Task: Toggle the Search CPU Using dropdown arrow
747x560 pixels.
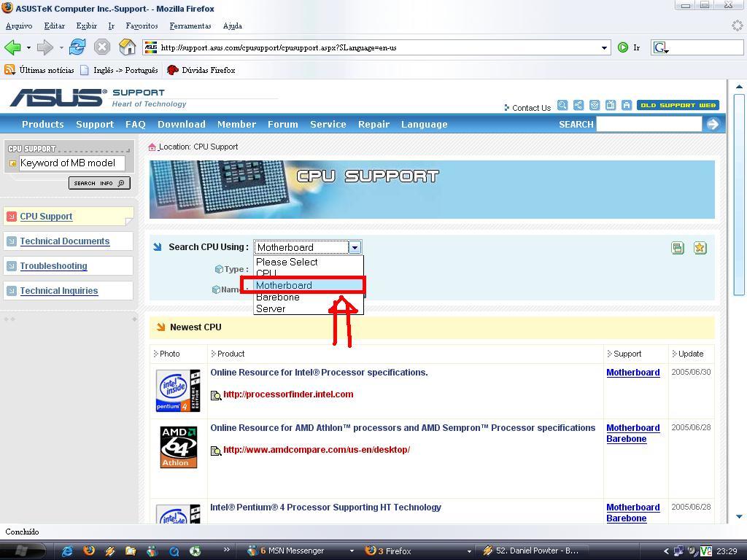Action: click(x=355, y=247)
